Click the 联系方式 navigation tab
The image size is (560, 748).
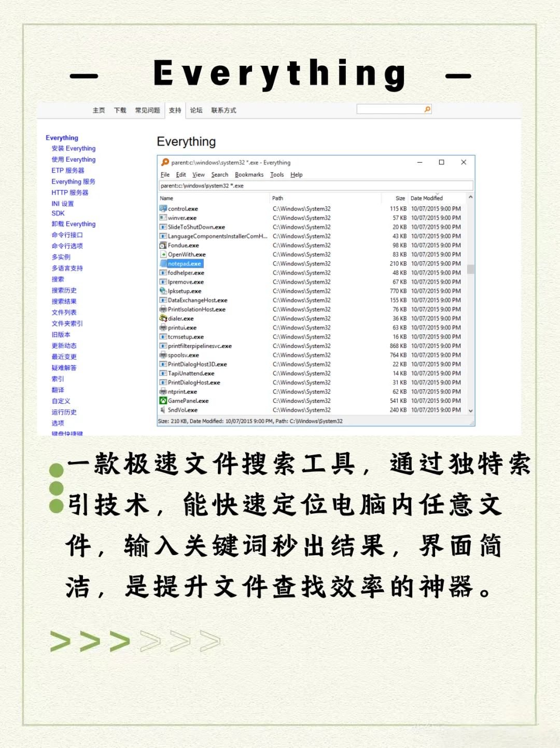pyautogui.click(x=223, y=110)
